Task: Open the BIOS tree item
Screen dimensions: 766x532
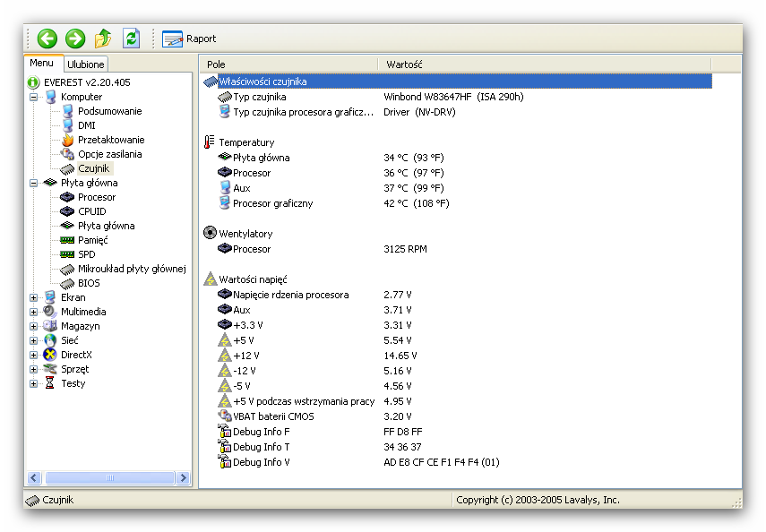Action: (x=90, y=283)
